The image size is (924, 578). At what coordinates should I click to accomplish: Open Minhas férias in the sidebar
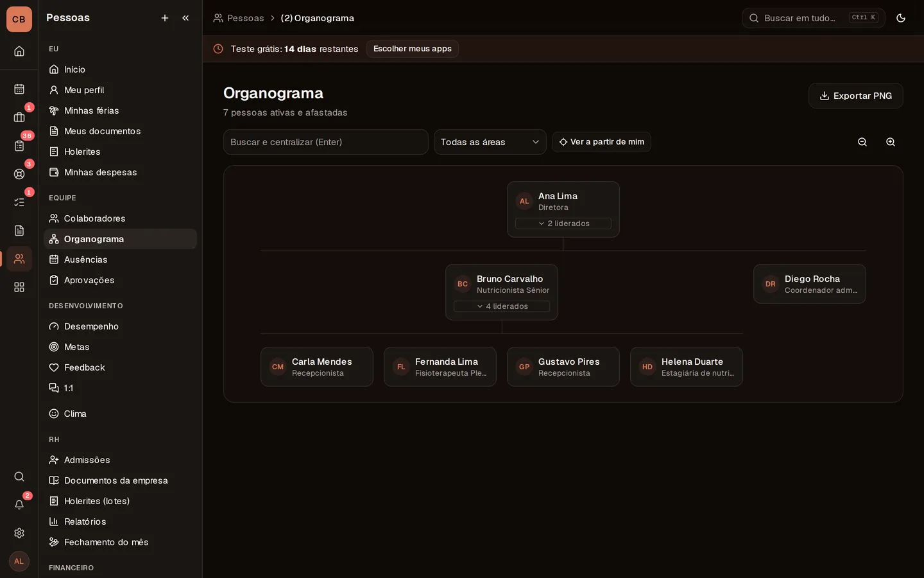click(120, 110)
